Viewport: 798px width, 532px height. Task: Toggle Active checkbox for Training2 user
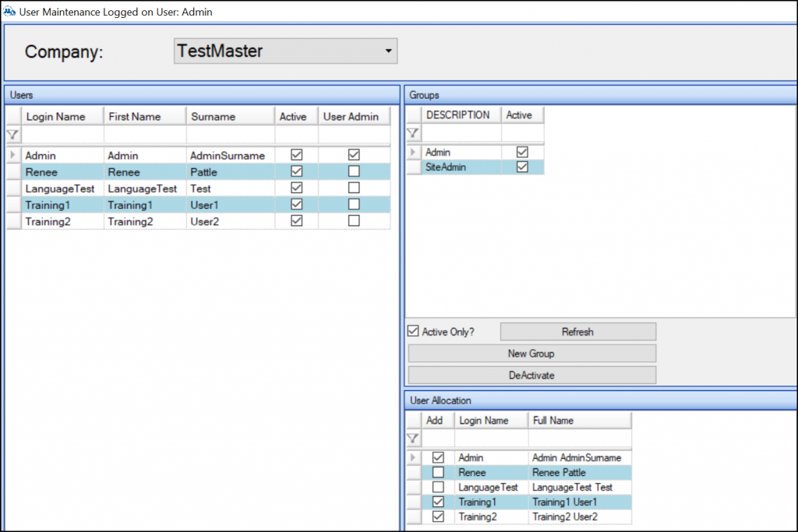pos(297,220)
